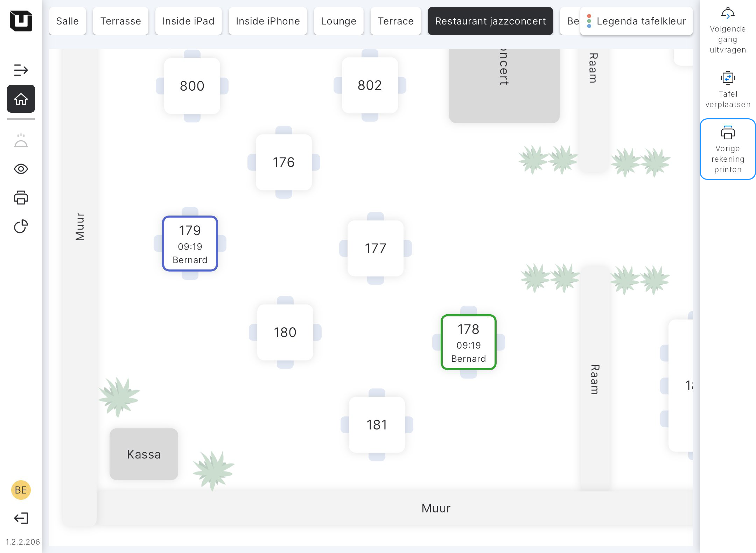Screen dimensions: 756x553
Task: Open the pie chart reports icon
Action: point(21,226)
